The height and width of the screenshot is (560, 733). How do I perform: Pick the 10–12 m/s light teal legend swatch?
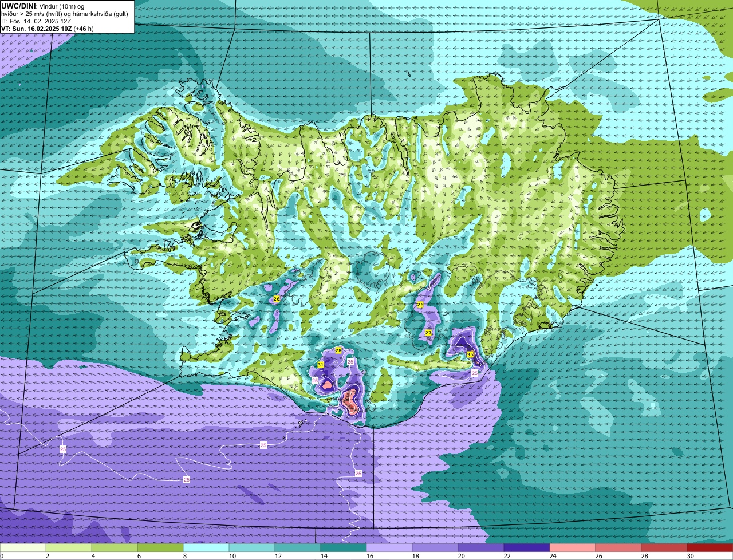[x=252, y=547]
